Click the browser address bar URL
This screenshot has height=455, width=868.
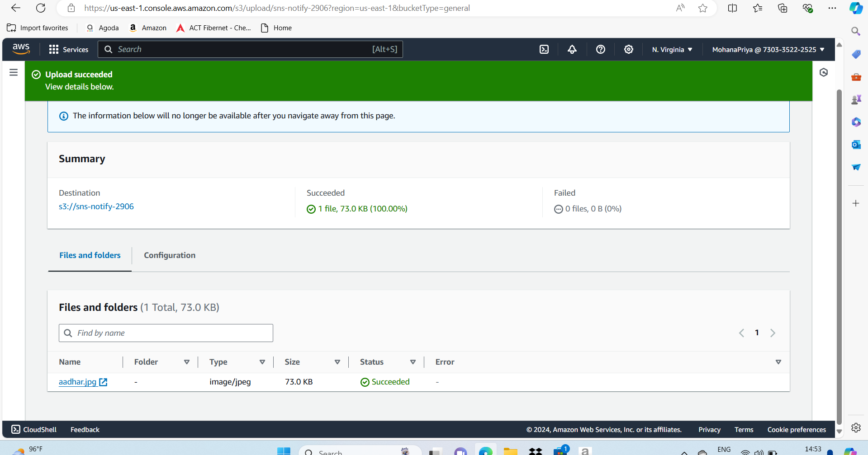click(x=277, y=8)
